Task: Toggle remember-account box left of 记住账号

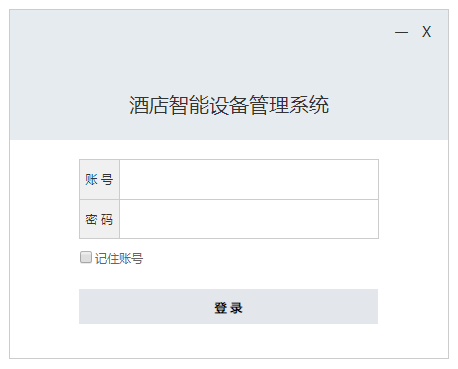Action: [86, 257]
